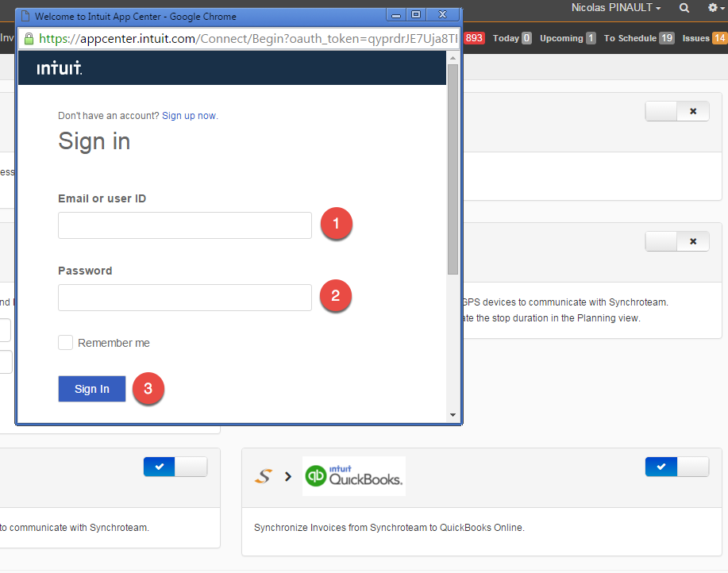The width and height of the screenshot is (728, 573).
Task: Click the arrow between Synchroteam and QuickBooks logos
Action: (288, 476)
